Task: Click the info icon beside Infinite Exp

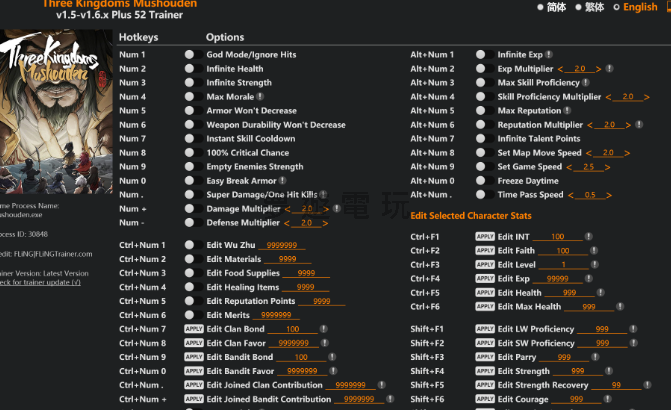Action: [549, 55]
